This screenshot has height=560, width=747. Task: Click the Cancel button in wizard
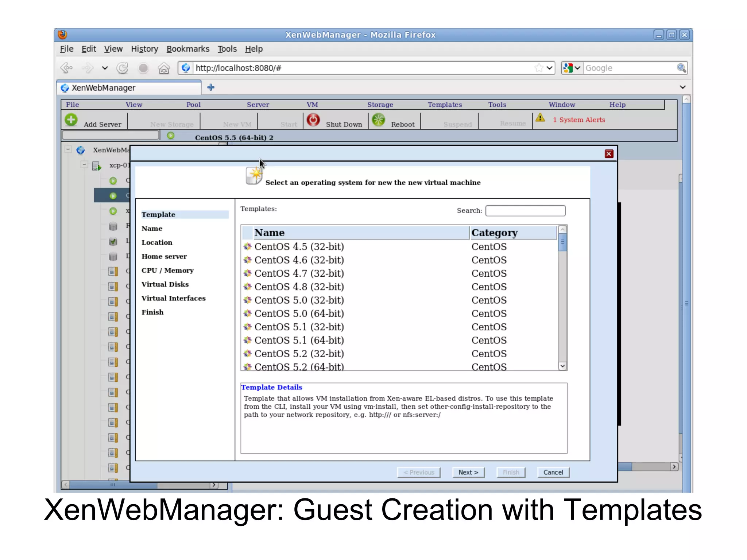(553, 472)
